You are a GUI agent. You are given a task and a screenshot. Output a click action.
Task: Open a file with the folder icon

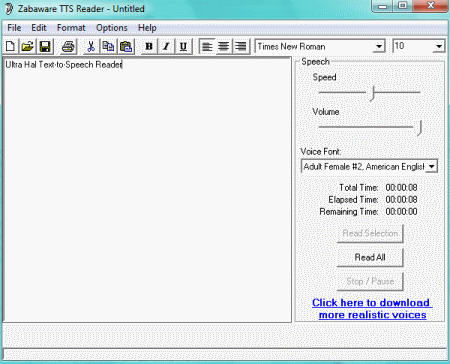pos(28,47)
